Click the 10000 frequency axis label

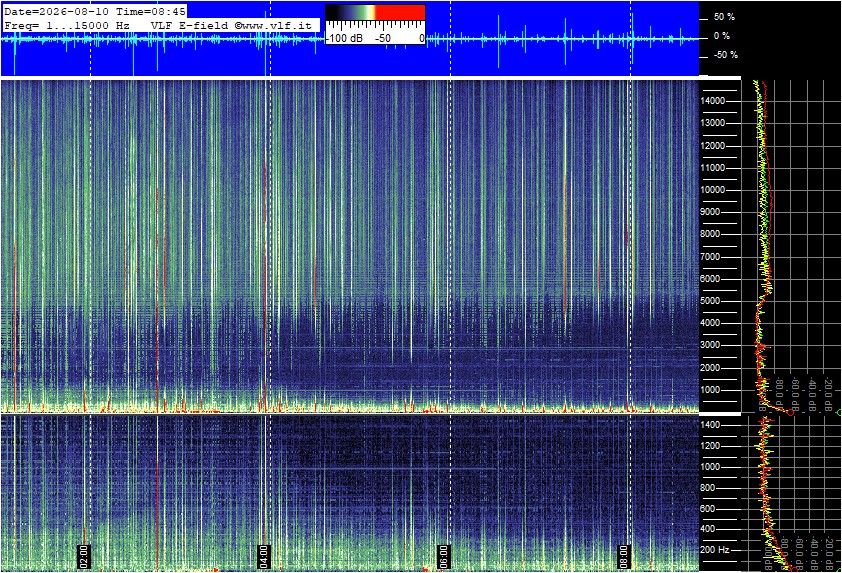pyautogui.click(x=713, y=190)
